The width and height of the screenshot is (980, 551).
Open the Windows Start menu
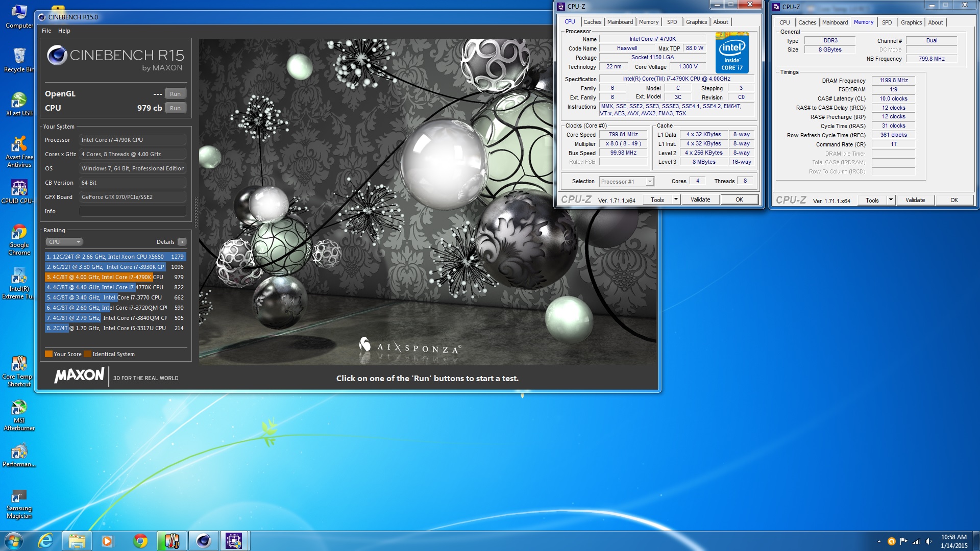14,541
